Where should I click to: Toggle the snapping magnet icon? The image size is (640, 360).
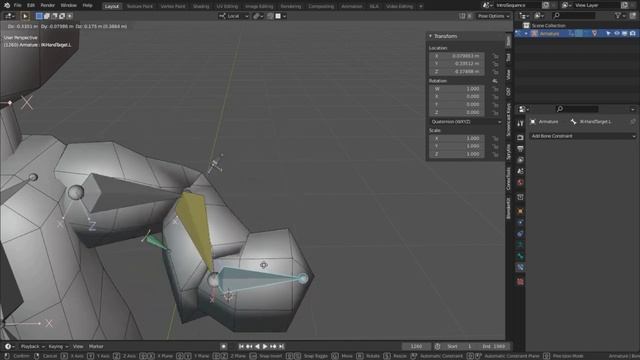coord(270,16)
